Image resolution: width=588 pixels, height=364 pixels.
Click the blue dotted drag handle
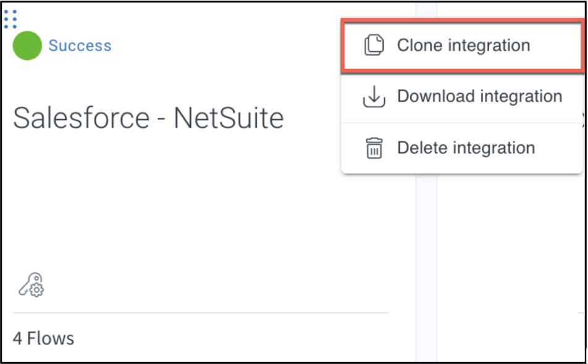coord(10,19)
